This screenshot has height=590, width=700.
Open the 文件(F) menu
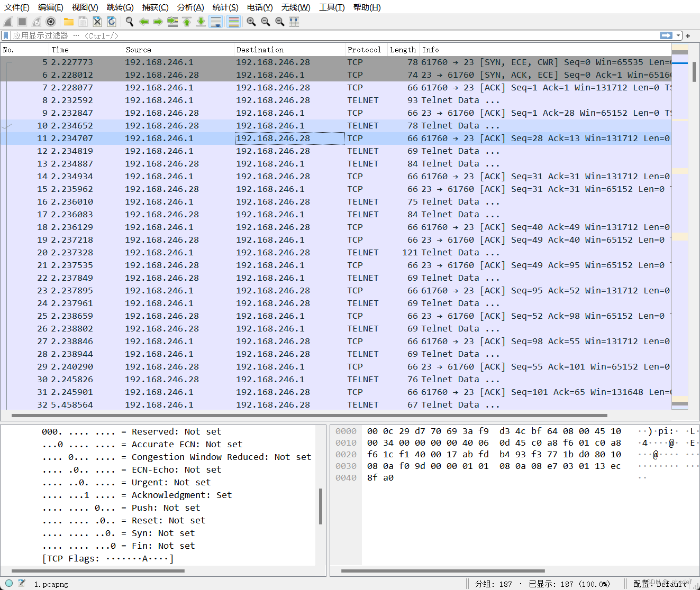(x=17, y=7)
